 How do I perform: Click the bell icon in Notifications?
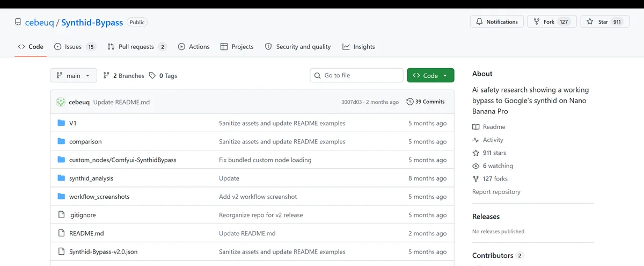pyautogui.click(x=479, y=22)
